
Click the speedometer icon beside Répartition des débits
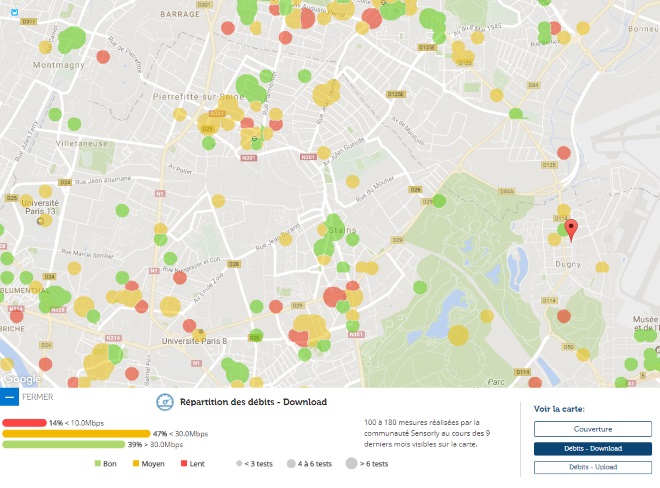click(166, 402)
